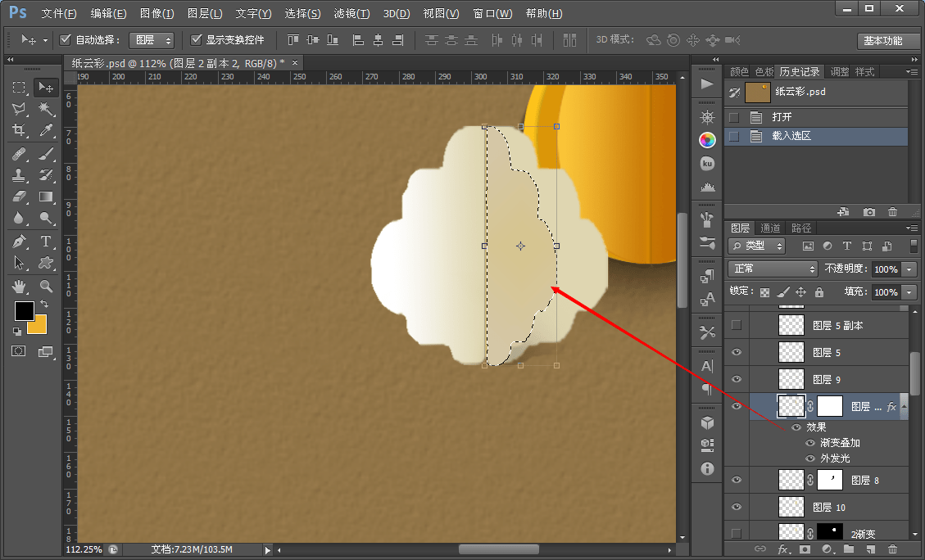The width and height of the screenshot is (925, 560).
Task: Select the Hand tool
Action: (x=19, y=287)
